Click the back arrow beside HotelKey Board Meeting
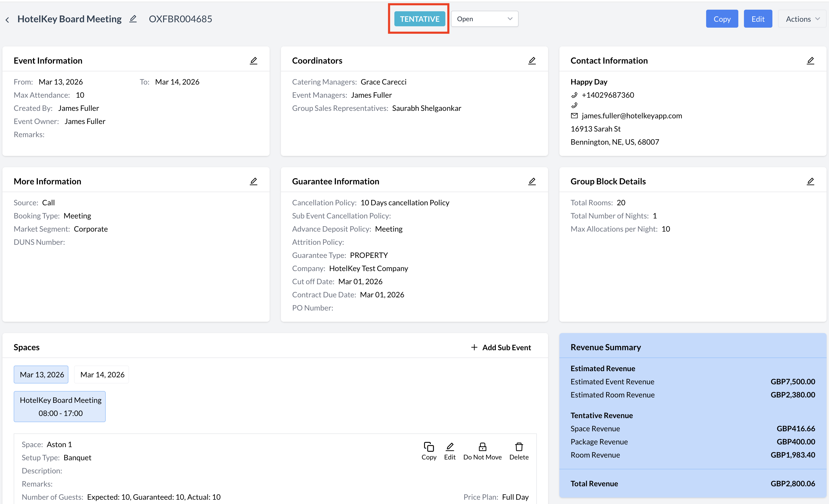829x504 pixels. 8,20
